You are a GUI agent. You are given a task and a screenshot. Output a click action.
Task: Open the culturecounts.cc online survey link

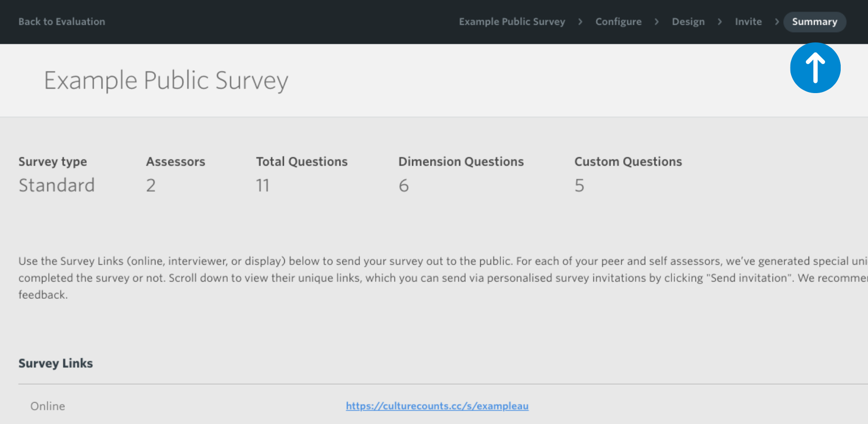tap(437, 406)
